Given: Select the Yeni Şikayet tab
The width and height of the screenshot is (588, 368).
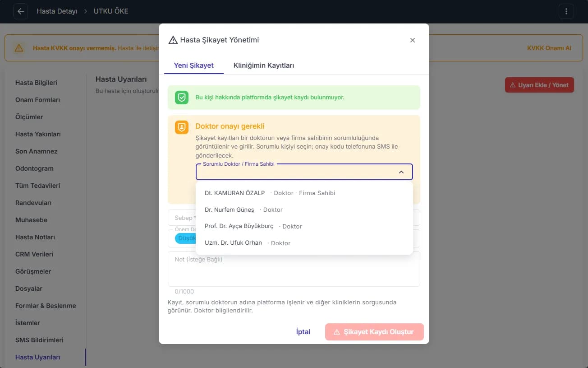Looking at the screenshot, I should tap(194, 65).
